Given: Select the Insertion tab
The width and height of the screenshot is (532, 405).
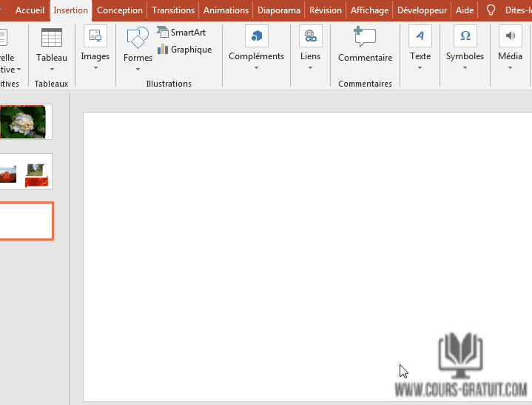Looking at the screenshot, I should pyautogui.click(x=70, y=10).
